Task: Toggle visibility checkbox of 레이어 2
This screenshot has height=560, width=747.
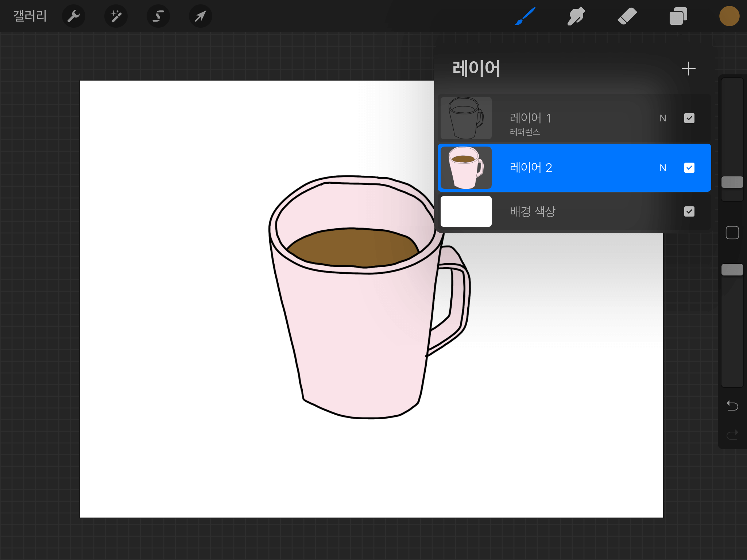Action: (x=689, y=168)
